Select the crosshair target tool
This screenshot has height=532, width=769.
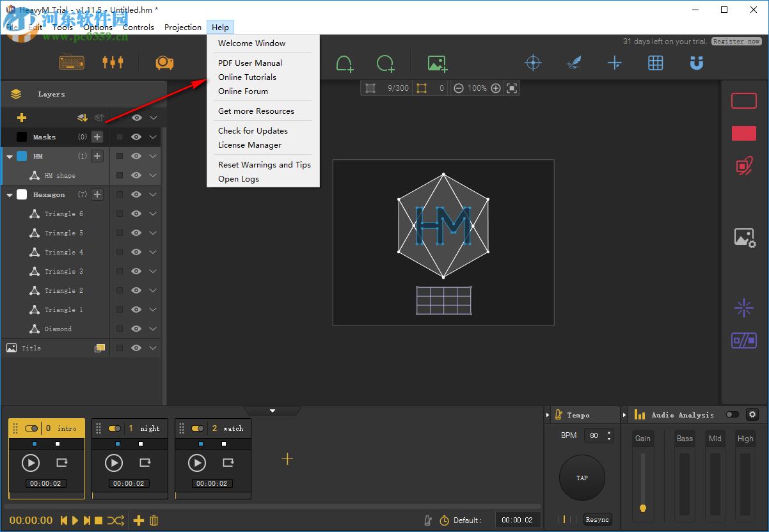coord(533,63)
